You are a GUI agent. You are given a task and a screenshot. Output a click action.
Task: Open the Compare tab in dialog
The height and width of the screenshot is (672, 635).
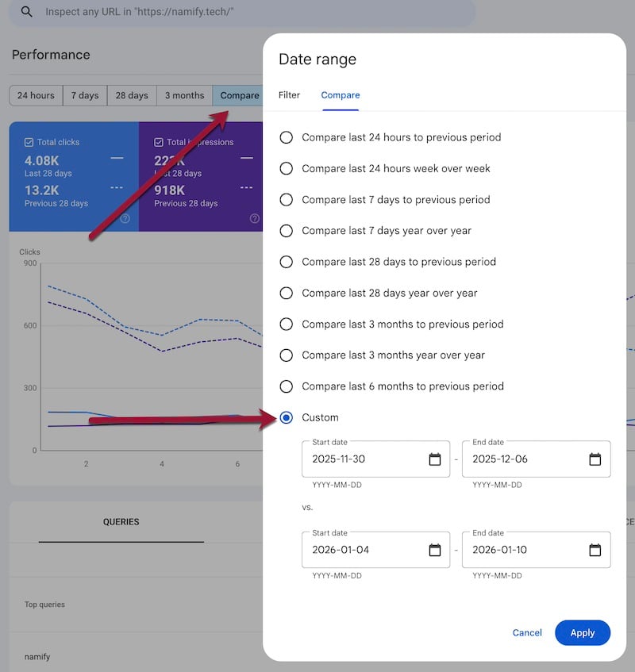(x=340, y=95)
